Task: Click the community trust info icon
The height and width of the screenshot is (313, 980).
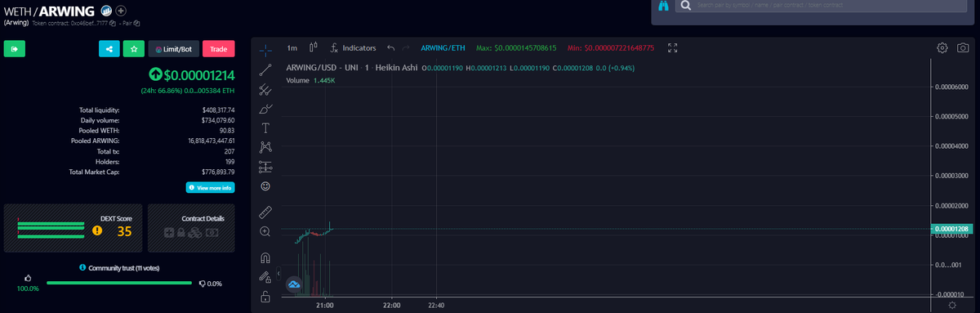Action: click(82, 268)
